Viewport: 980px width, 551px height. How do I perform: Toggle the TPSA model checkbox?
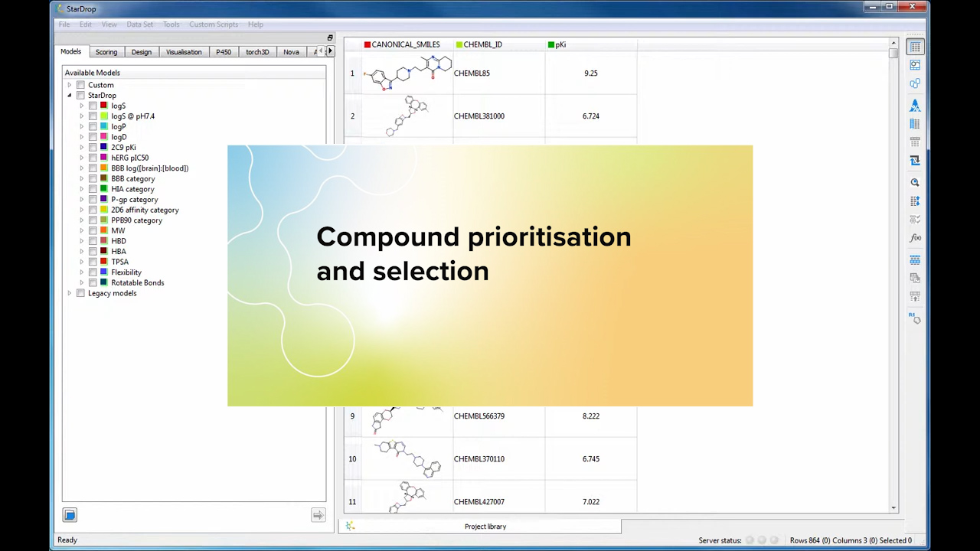coord(93,261)
